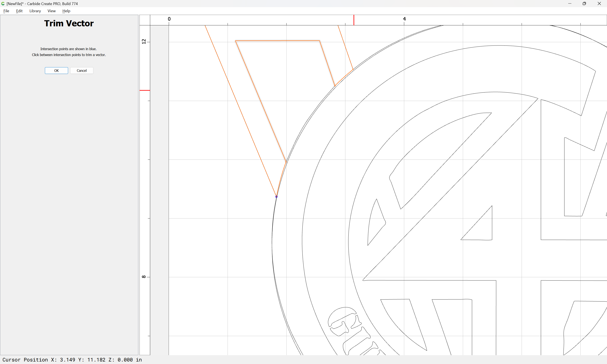Click the Carbide Create app icon in title bar
607x364 pixels.
[x=3, y=4]
